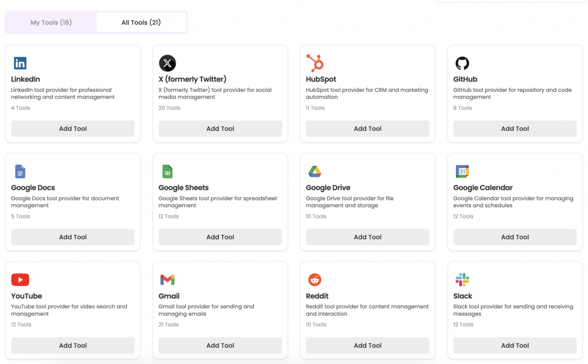Screen dimensions: 588x364
Task: Click the "4 Tools" count on LinkedIn
Action: (x=20, y=108)
